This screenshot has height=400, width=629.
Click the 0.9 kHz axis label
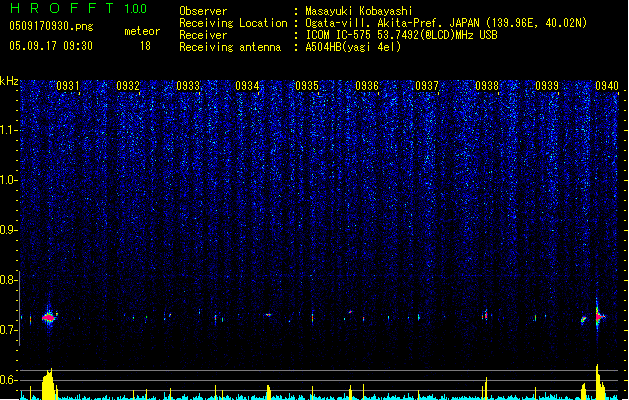[x=8, y=230]
